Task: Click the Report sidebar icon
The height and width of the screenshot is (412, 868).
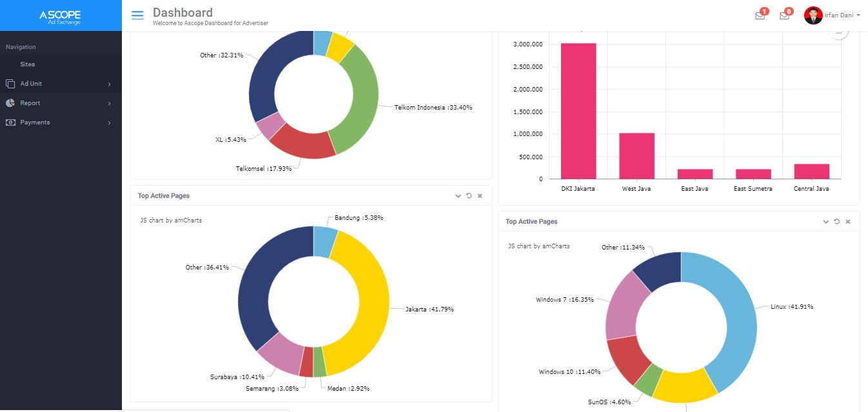Action: (9, 103)
